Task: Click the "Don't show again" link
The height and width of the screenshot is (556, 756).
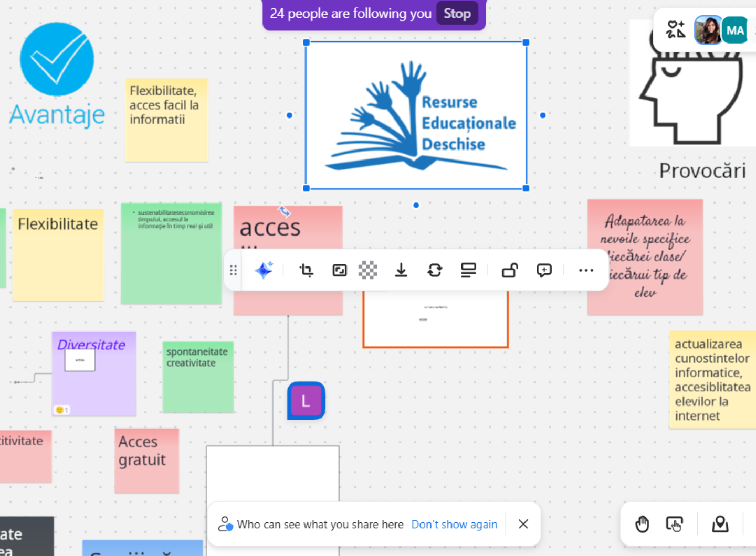Action: pos(454,525)
